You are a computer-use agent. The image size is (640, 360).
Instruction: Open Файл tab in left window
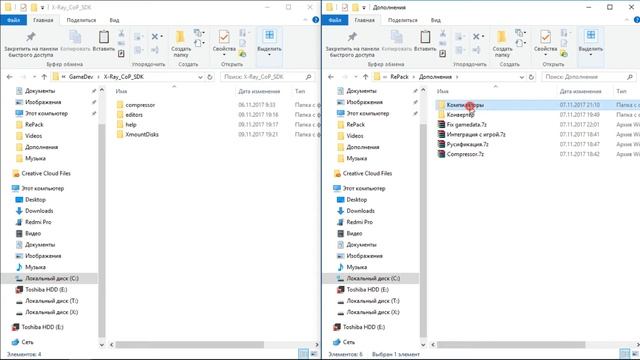point(13,20)
